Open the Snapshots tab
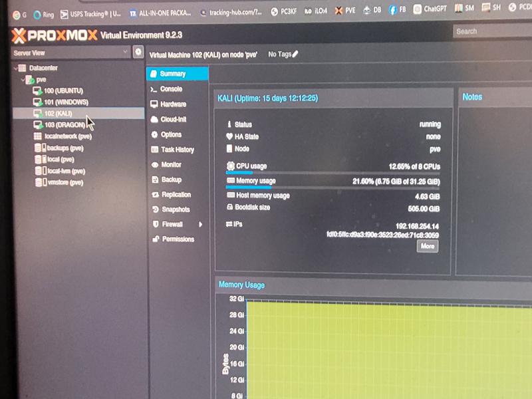This screenshot has height=399, width=532. pyautogui.click(x=179, y=209)
